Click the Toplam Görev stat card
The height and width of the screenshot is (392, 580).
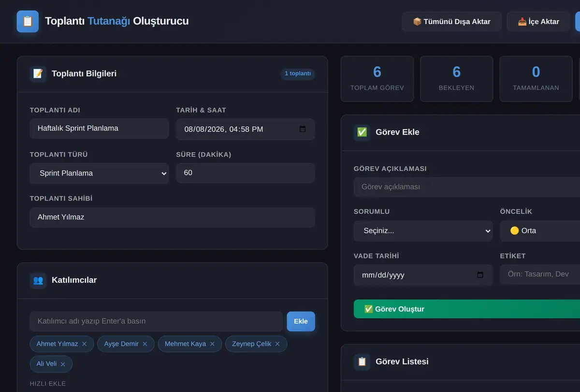(x=377, y=79)
